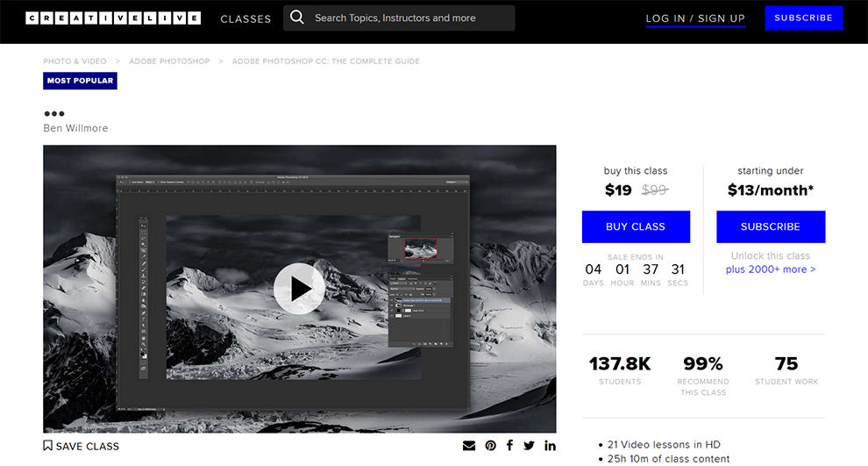Click the Unlock this class text
Image resolution: width=868 pixels, height=466 pixels.
[771, 256]
